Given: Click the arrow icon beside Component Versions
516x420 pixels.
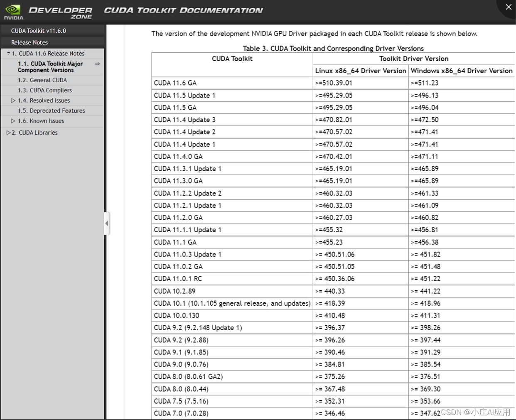Looking at the screenshot, I should coord(97,64).
